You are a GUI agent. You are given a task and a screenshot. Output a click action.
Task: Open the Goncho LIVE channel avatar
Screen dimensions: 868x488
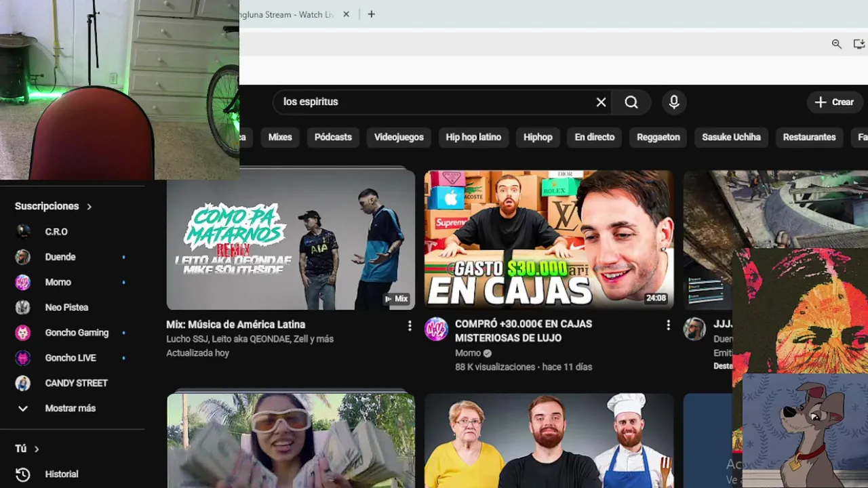(x=23, y=358)
